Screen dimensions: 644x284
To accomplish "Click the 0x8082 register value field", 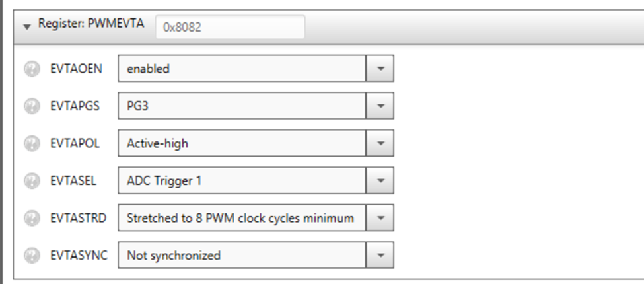I will coord(230,28).
